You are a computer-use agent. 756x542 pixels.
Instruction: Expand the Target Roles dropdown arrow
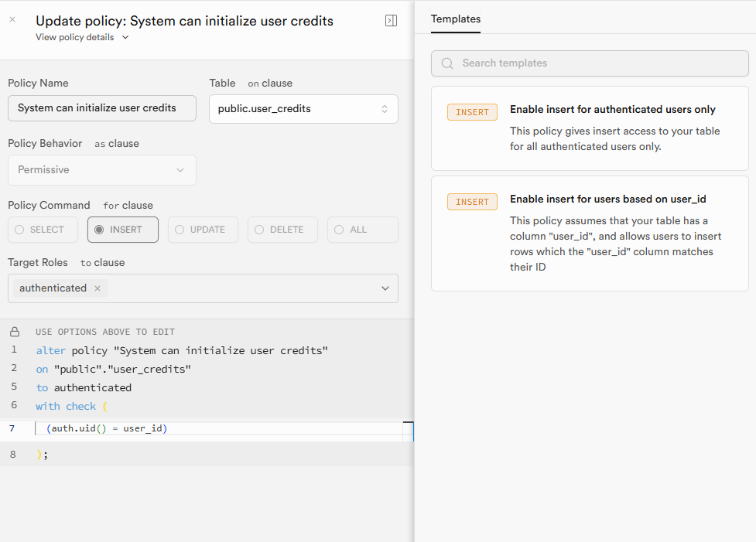click(x=385, y=288)
